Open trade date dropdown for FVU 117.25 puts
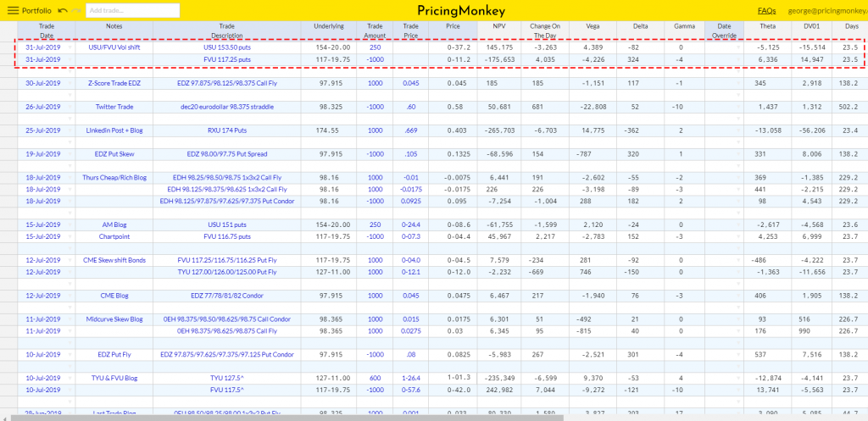 [70, 60]
